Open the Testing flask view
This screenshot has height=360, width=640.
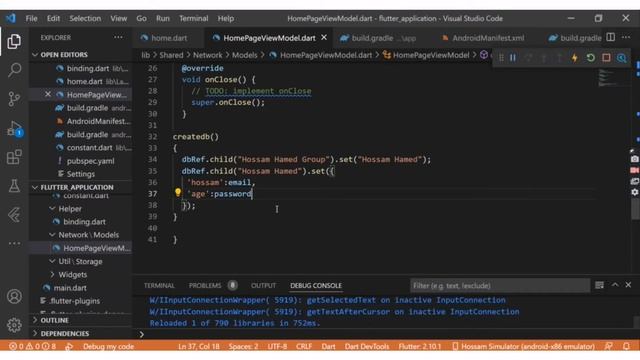coord(14,186)
